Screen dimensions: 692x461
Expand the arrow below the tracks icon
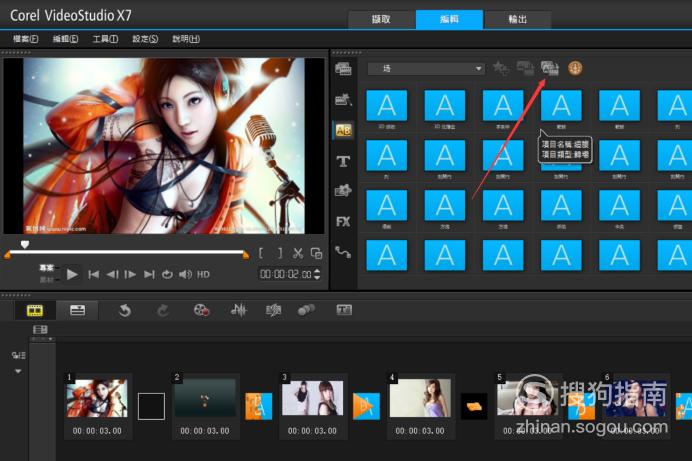(x=18, y=371)
